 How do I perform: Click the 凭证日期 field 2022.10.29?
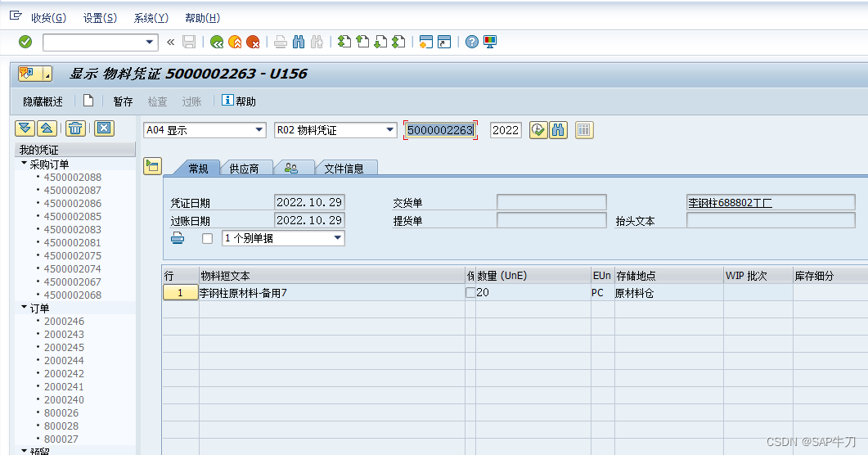tap(309, 202)
